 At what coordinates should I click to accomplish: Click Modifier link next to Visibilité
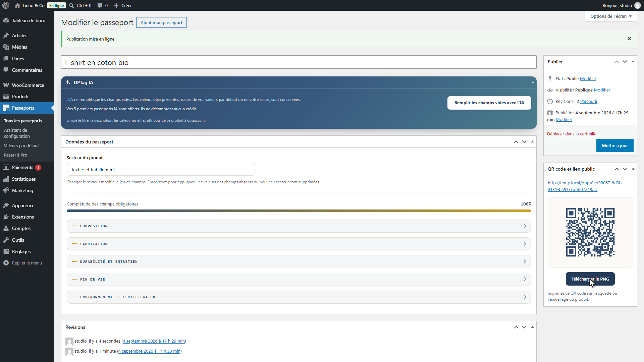(x=602, y=90)
